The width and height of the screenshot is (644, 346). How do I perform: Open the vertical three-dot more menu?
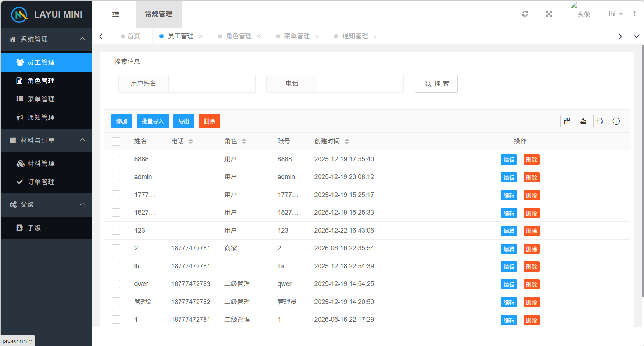coord(634,14)
